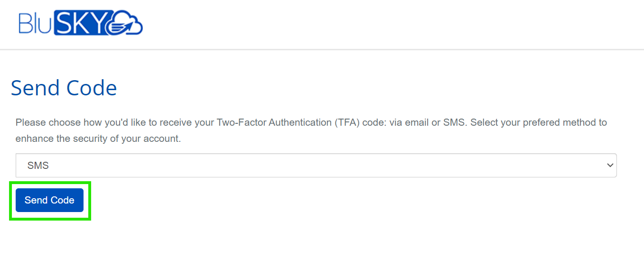This screenshot has width=644, height=259.
Task: Click the thin 'Blu' lettering in the logo
Action: point(35,23)
